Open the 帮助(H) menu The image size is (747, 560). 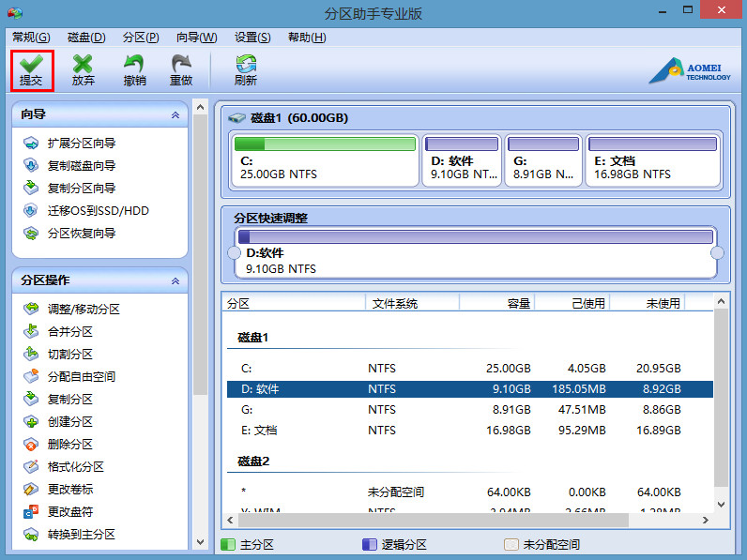(307, 38)
